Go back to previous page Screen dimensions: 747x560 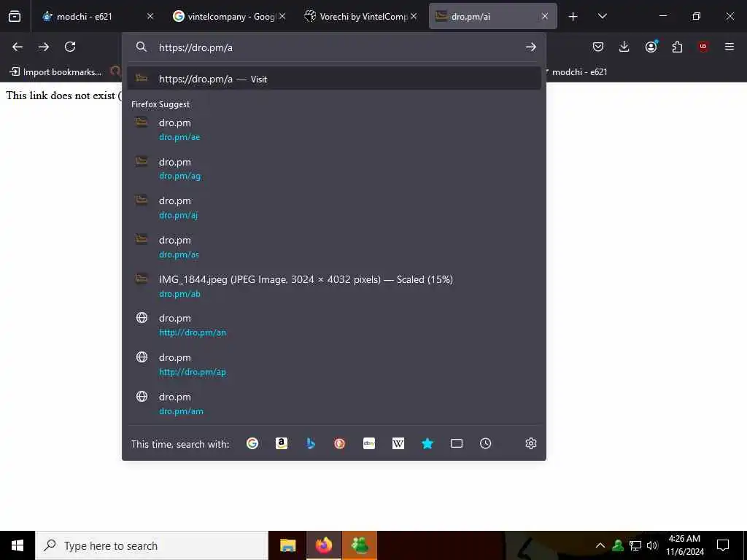coord(18,47)
